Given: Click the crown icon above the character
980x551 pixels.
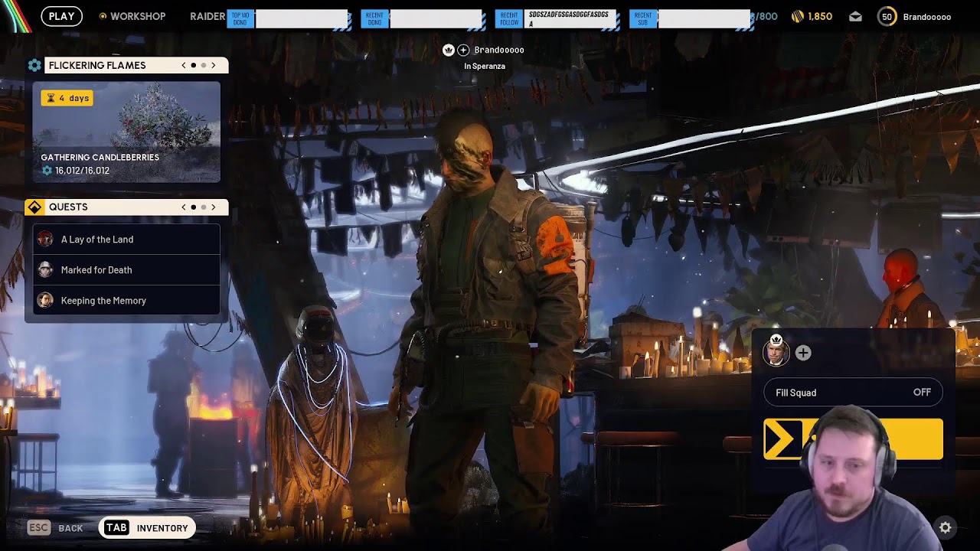Looking at the screenshot, I should (x=449, y=50).
